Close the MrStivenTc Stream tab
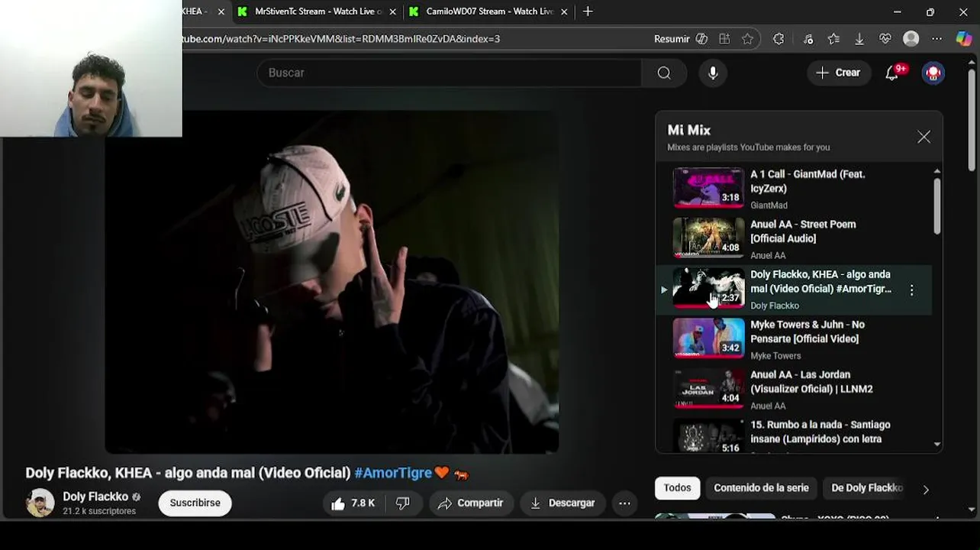 click(x=392, y=11)
